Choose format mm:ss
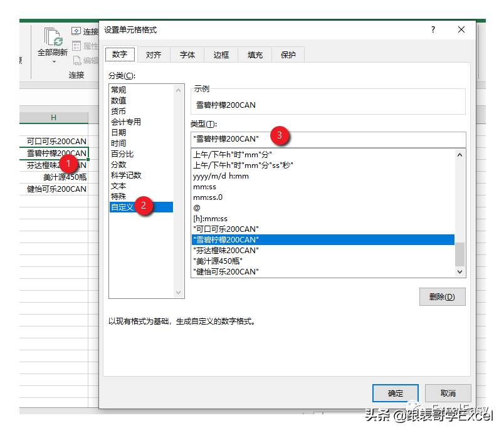 click(323, 187)
